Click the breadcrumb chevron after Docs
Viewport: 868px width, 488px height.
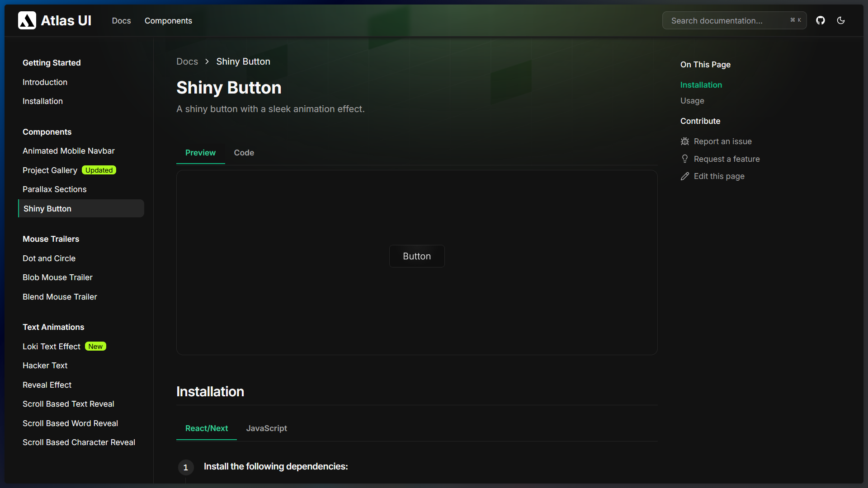[207, 61]
